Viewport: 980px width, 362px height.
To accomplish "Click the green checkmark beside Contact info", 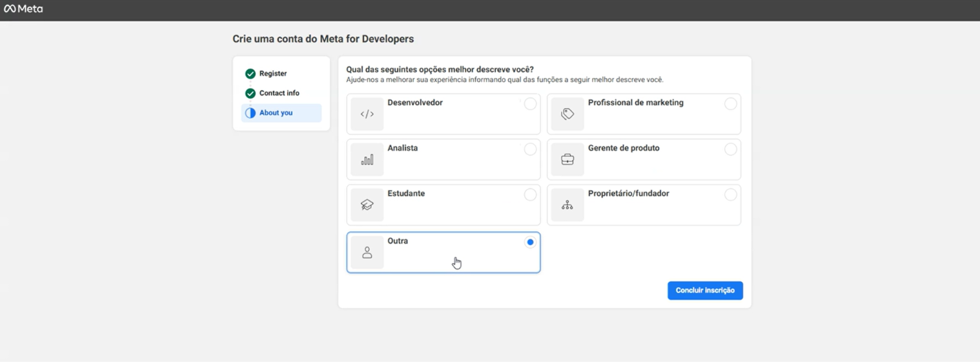I will [x=250, y=93].
